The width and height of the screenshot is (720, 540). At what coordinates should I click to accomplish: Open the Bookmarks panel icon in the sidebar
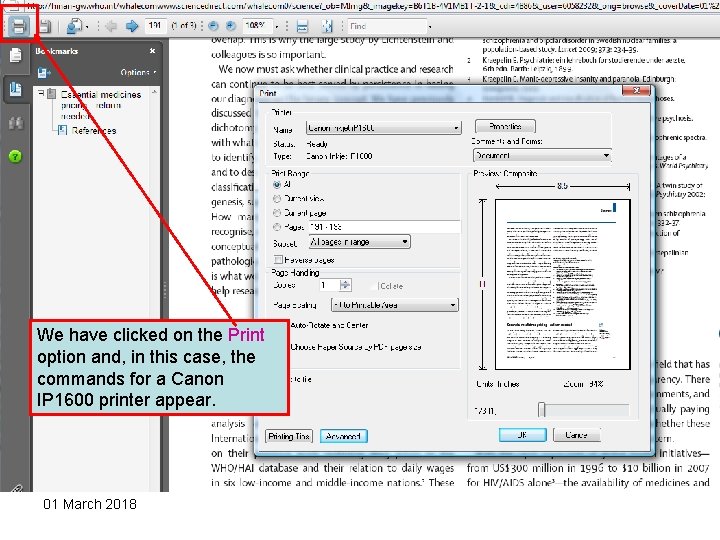[x=15, y=88]
